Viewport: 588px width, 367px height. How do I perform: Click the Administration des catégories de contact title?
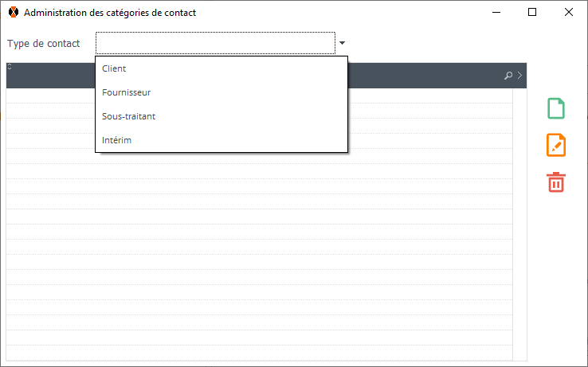[x=110, y=13]
